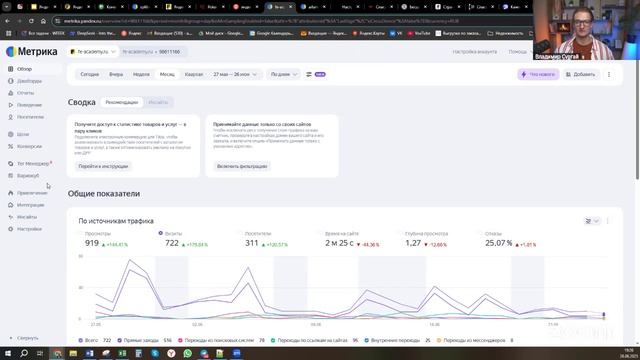Open Отчеты icon in the sidebar
This screenshot has height=360, width=640.
(x=11, y=93)
